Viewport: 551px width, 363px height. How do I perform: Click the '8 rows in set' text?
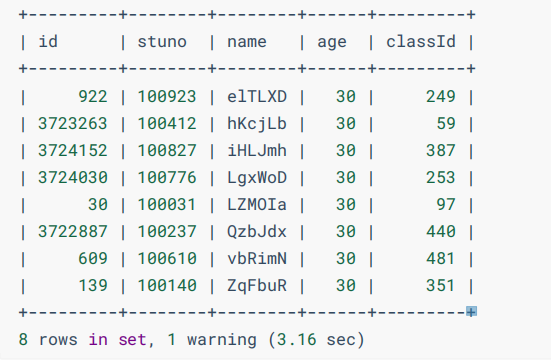(x=83, y=339)
